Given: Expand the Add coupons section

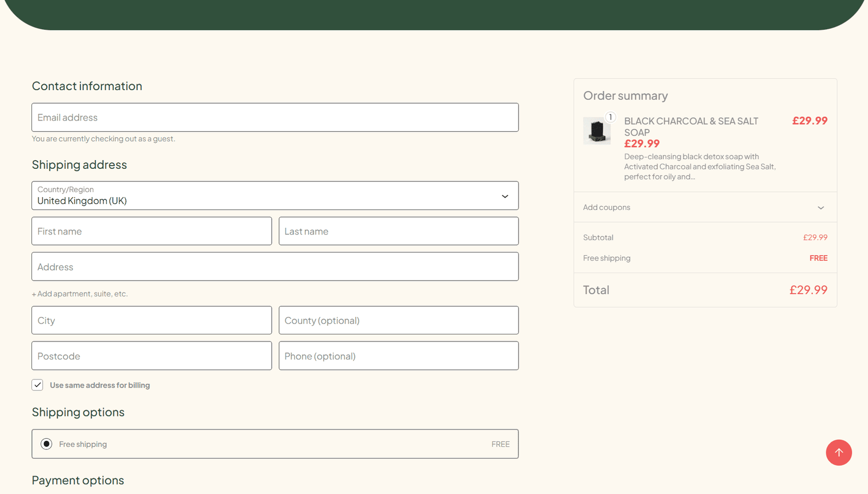Looking at the screenshot, I should point(607,207).
